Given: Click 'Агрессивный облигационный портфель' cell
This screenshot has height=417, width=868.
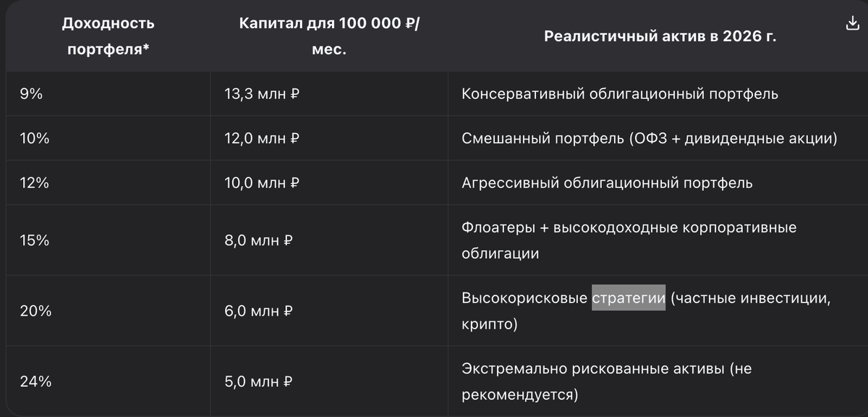Looking at the screenshot, I should (x=658, y=183).
